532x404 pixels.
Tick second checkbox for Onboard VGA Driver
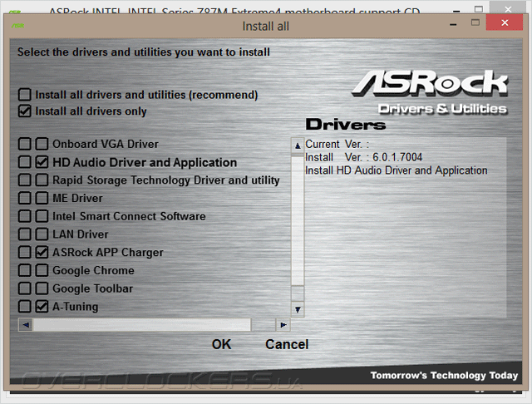[42, 144]
